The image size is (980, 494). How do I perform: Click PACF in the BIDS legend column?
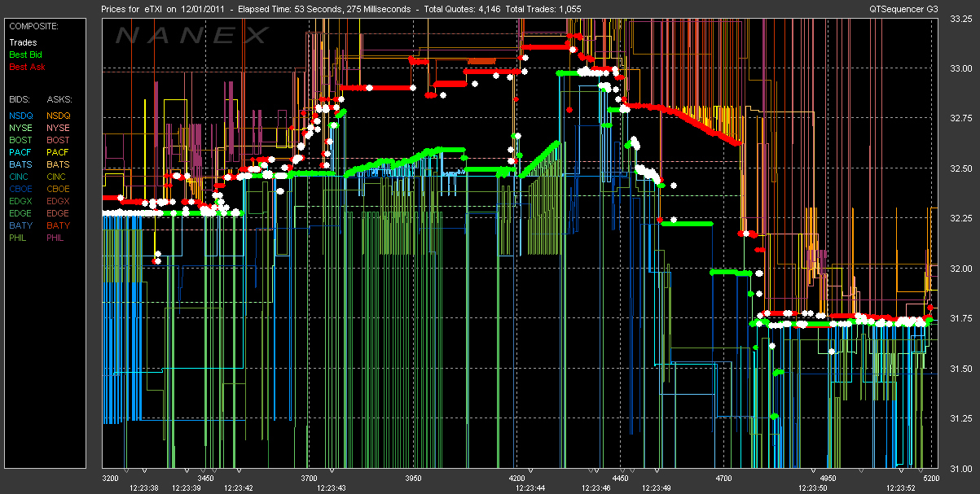point(20,152)
